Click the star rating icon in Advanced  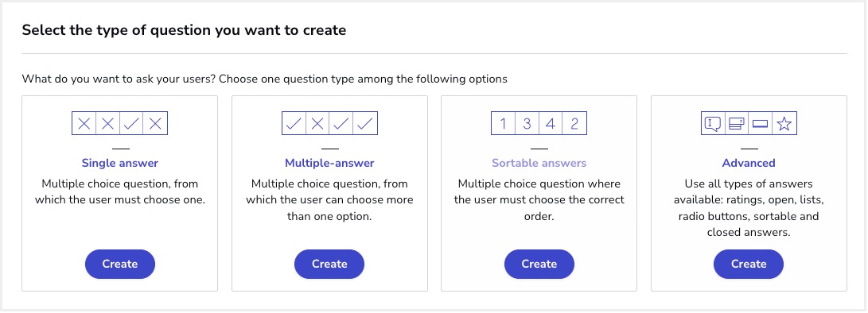click(784, 124)
